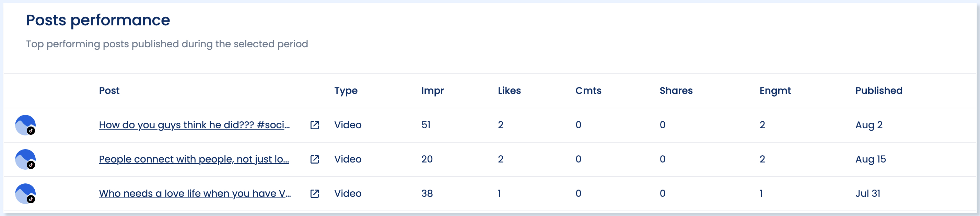Sort table by Cmts column header

[588, 91]
